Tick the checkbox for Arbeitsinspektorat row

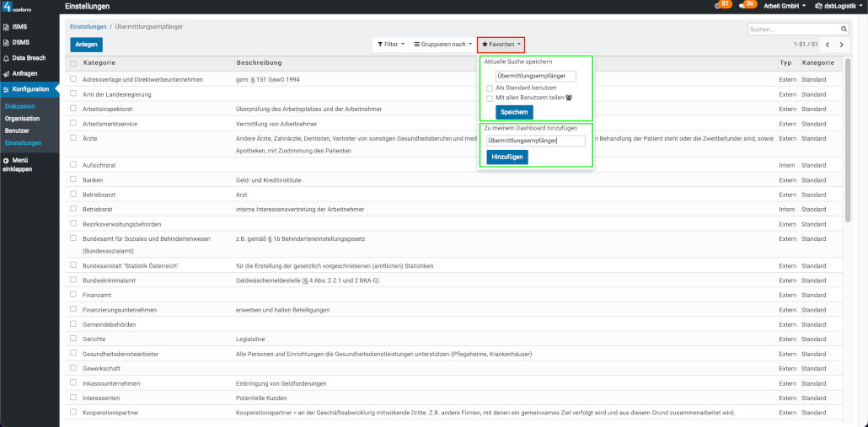(73, 109)
